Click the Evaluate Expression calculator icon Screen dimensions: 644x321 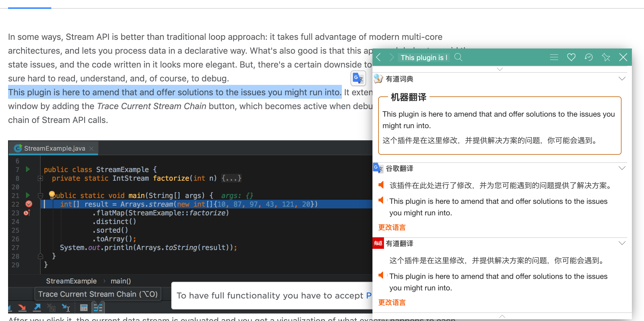click(84, 308)
